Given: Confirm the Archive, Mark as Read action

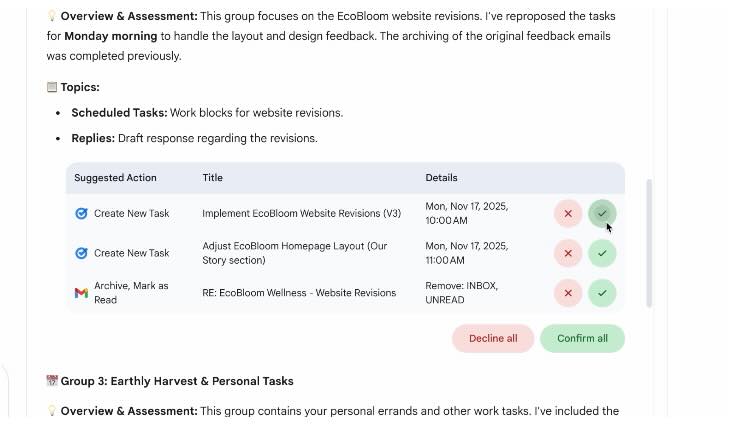Looking at the screenshot, I should pyautogui.click(x=602, y=293).
